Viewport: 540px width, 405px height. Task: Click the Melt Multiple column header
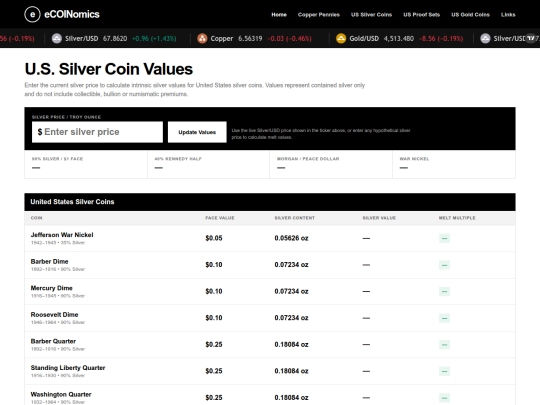[x=457, y=218]
